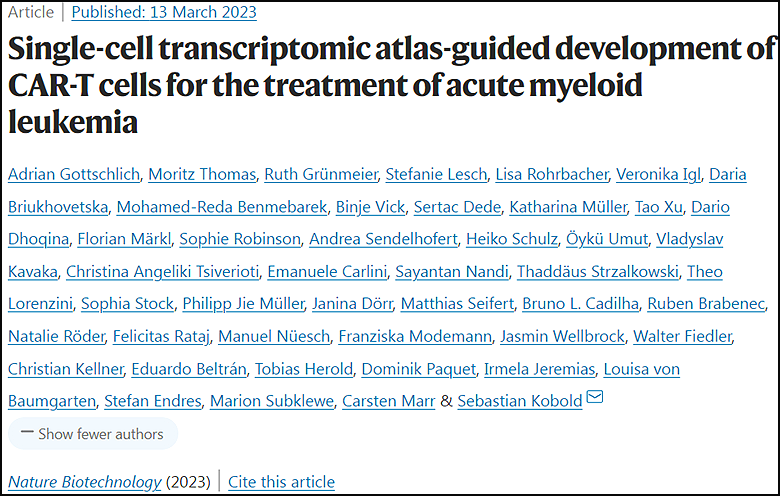780x496 pixels.
Task: Select author Moritz Thomas
Action: (x=202, y=174)
